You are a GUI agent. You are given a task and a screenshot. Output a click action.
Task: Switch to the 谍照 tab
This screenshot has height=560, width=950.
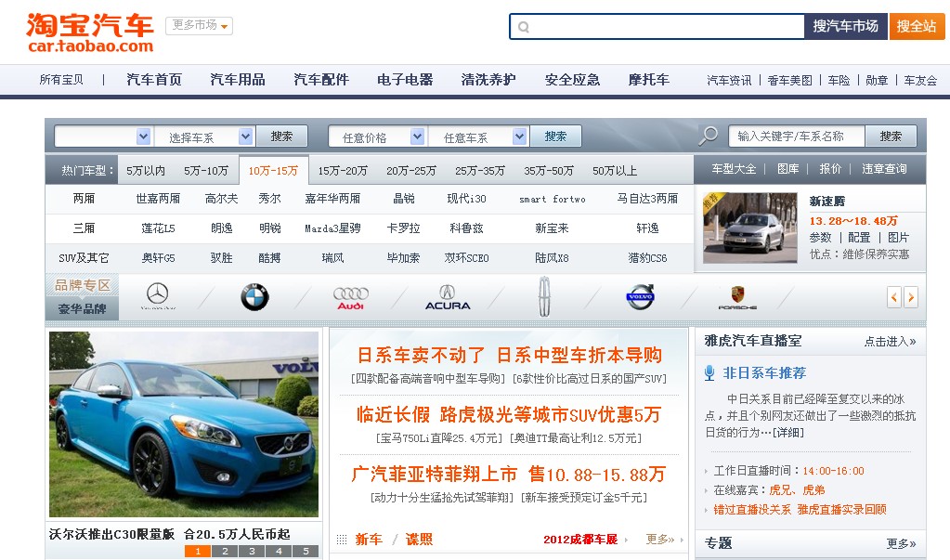(x=418, y=539)
